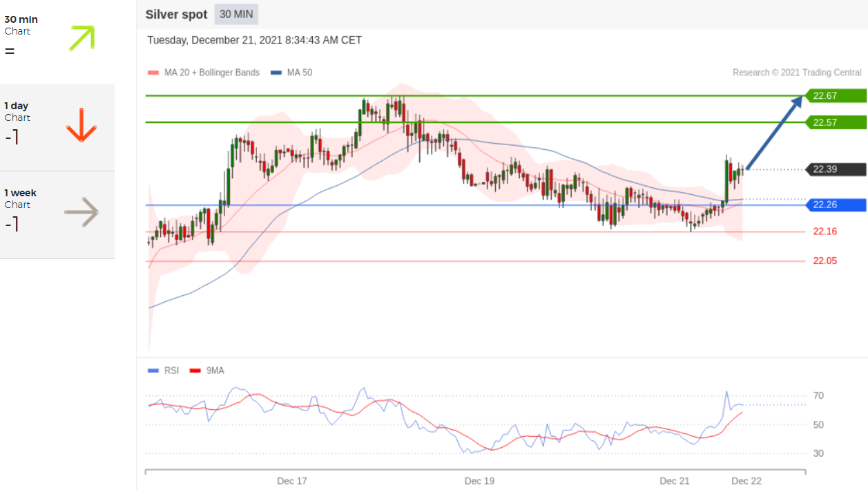Click the 22.05 support price value
Viewport: 868px width, 490px height.
click(x=825, y=261)
